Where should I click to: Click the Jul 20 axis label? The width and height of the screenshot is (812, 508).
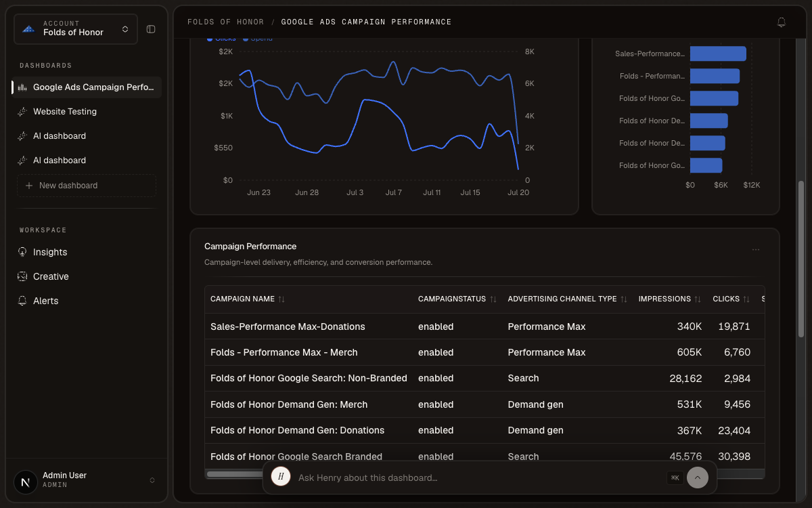[x=518, y=192]
